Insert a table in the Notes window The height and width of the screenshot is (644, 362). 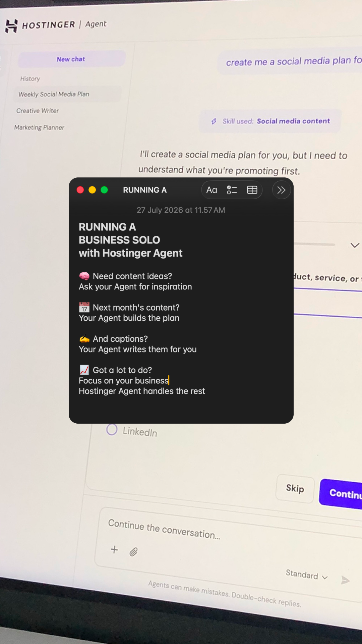click(252, 190)
